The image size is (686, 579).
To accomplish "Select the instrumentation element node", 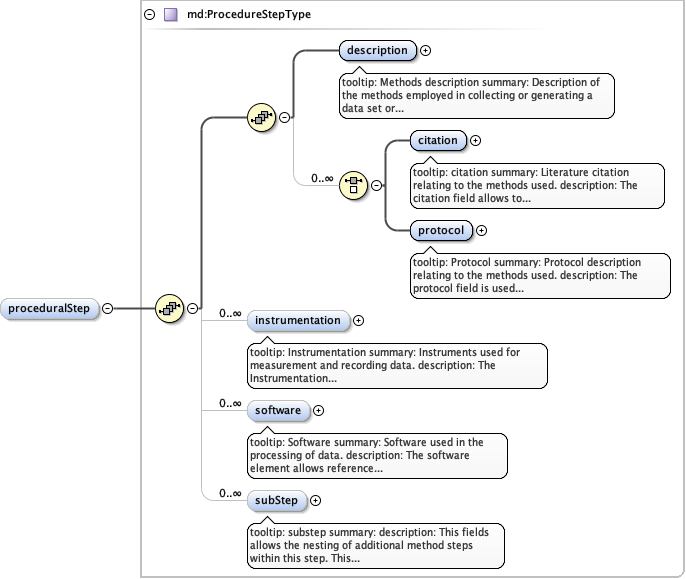I will [298, 321].
